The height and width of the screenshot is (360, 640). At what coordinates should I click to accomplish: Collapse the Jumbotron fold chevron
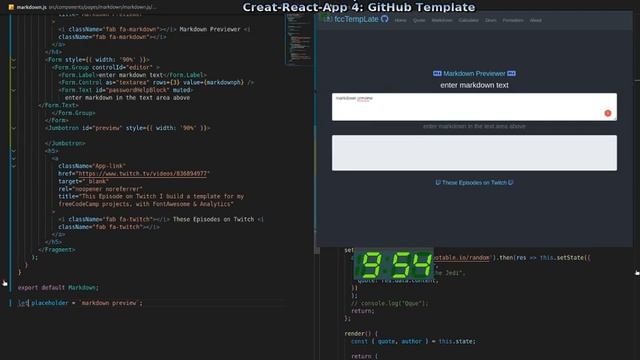pos(13,128)
